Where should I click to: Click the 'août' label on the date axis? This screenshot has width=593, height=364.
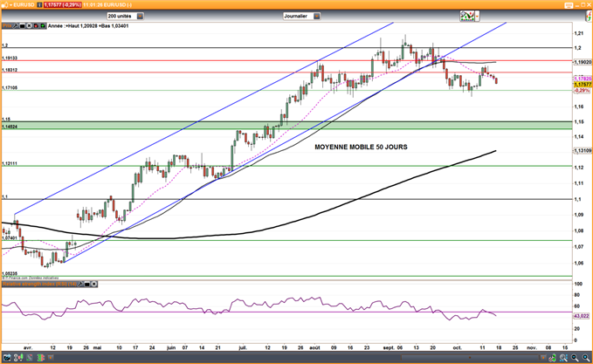(x=314, y=347)
